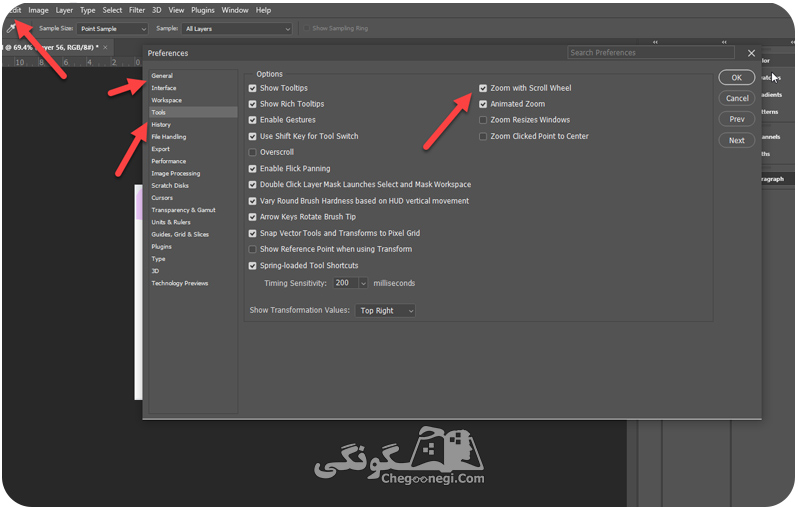
Task: Toggle Spring-loaded Tool Shortcuts checkbox
Action: 252,266
